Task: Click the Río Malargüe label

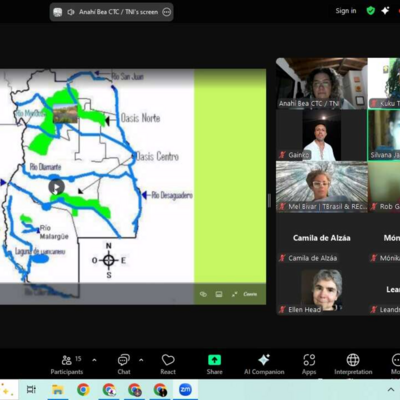Action: pos(54,232)
